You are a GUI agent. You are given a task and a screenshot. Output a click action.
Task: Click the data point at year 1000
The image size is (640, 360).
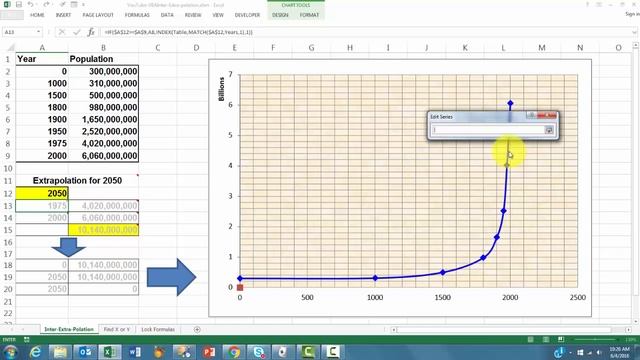376,278
